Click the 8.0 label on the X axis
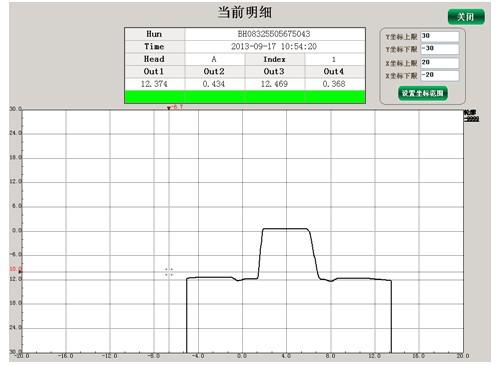 [x=330, y=356]
